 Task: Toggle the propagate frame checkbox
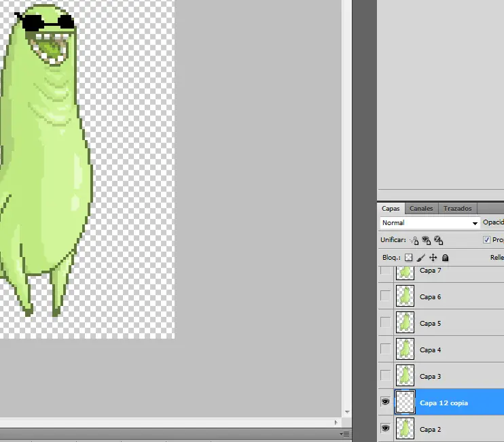[x=486, y=240]
